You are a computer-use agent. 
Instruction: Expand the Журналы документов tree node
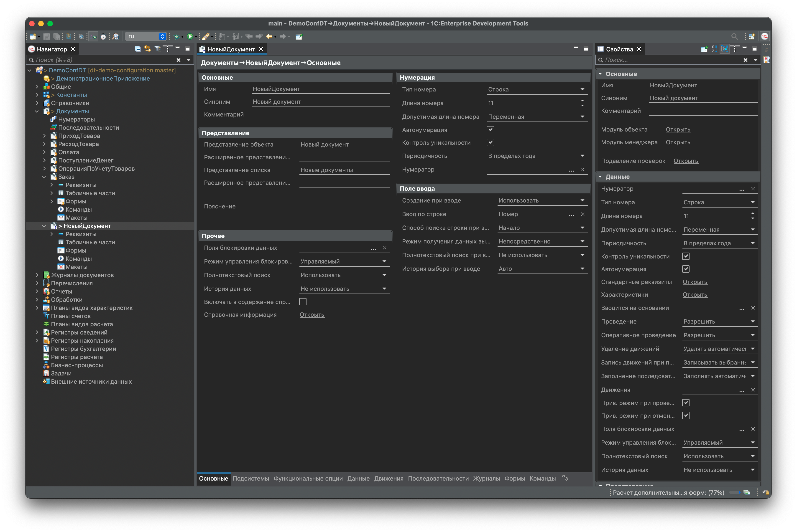(x=37, y=275)
